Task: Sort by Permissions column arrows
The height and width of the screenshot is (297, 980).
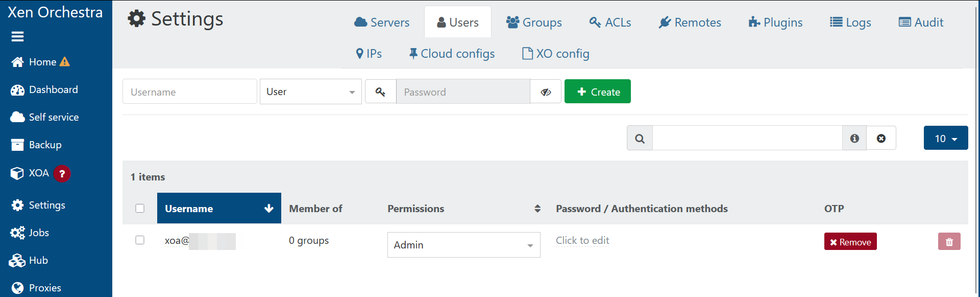Action: (537, 208)
